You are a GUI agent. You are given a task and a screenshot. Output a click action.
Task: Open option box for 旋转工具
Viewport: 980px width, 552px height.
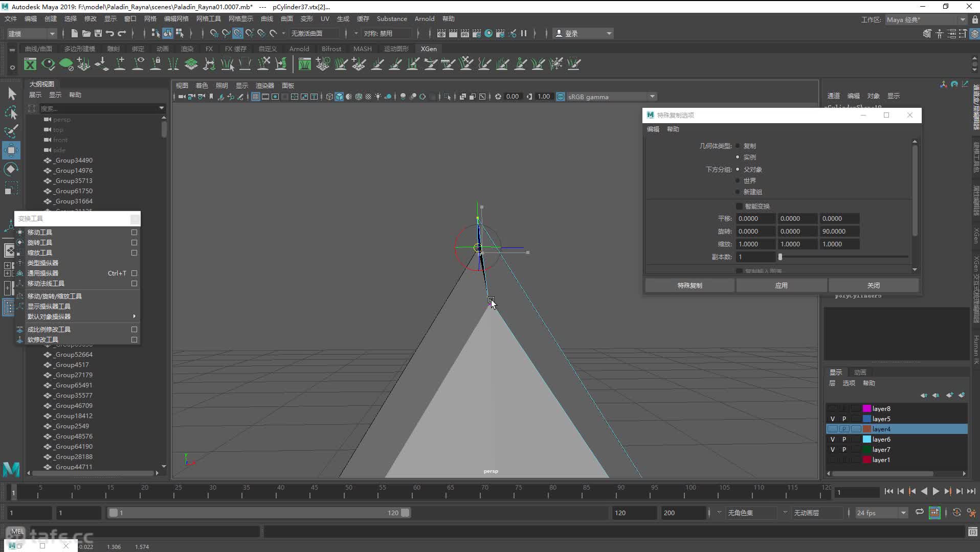(134, 242)
